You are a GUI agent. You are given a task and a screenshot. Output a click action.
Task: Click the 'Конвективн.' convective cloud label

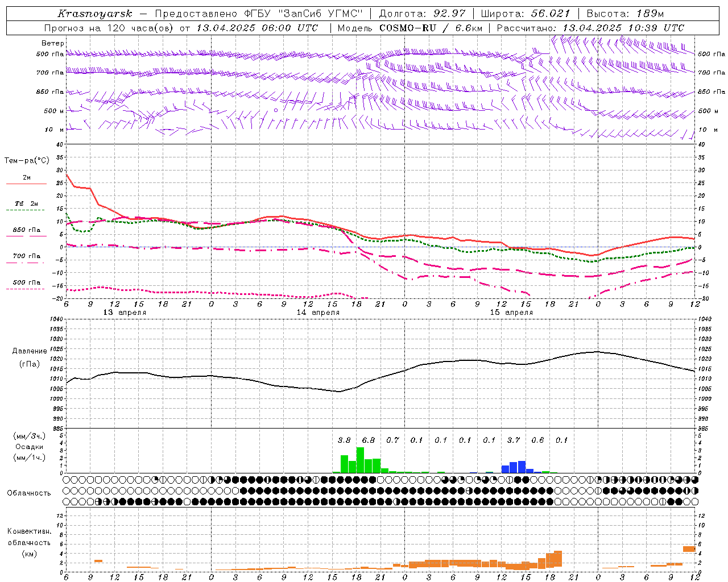(30, 531)
